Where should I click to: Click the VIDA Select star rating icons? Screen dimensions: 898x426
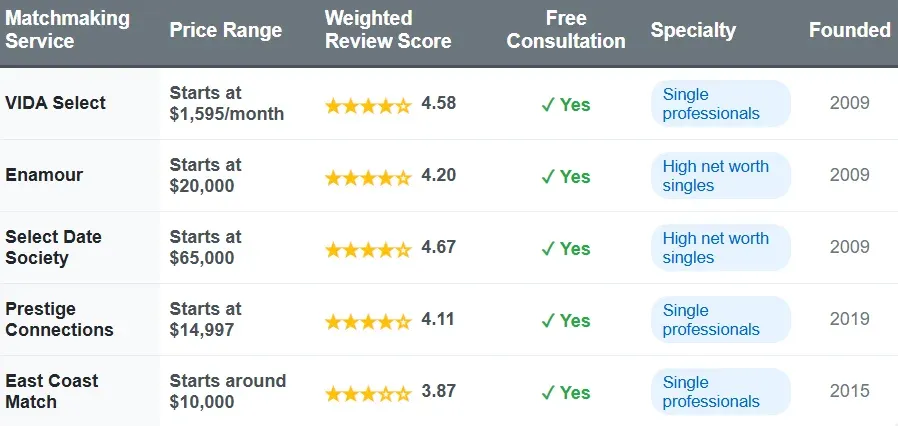pos(368,105)
